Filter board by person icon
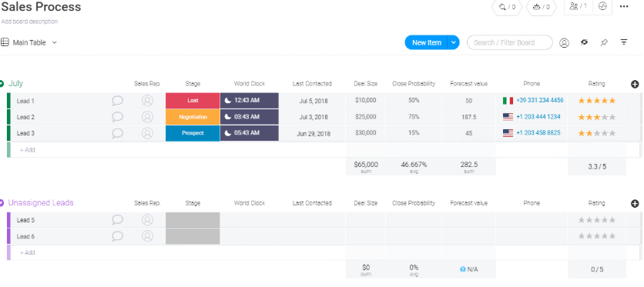Image resolution: width=644 pixels, height=287 pixels. (565, 42)
